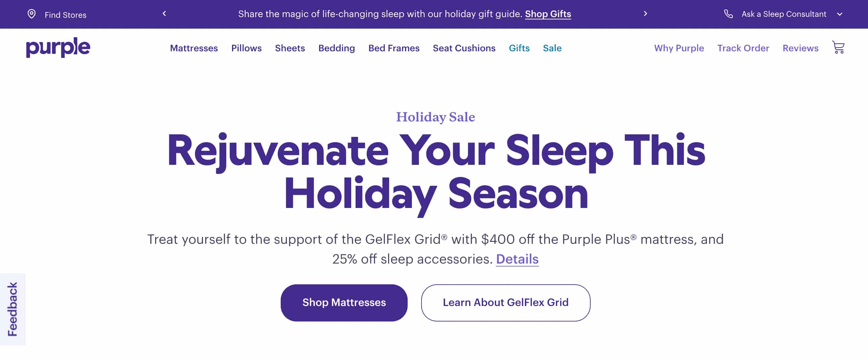Image resolution: width=868 pixels, height=360 pixels.
Task: Click the phone icon for Sleep Consultant
Action: point(728,14)
